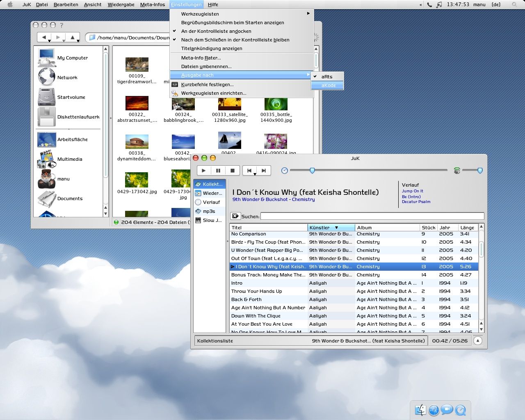Click clear search icon next to Suchen

pyautogui.click(x=235, y=216)
